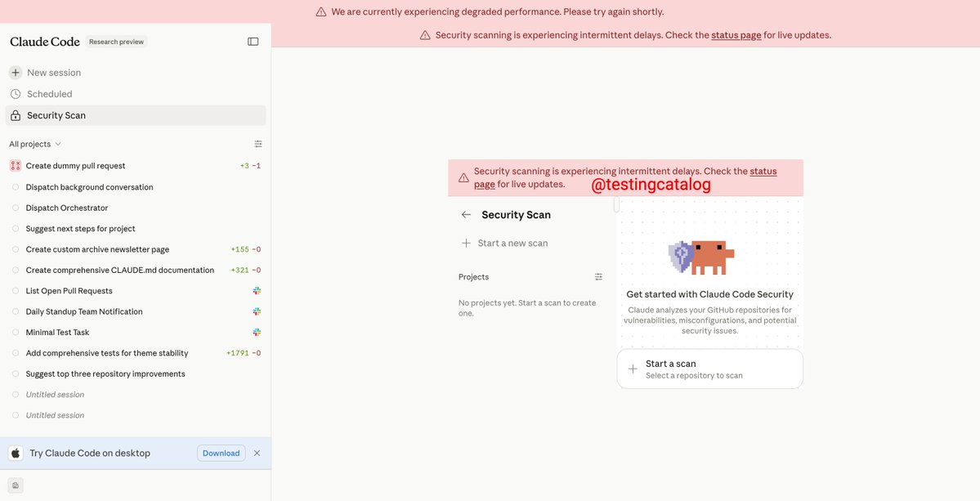Click the warning icon in the degraded performance banner
This screenshot has height=501, width=980.
[320, 12]
